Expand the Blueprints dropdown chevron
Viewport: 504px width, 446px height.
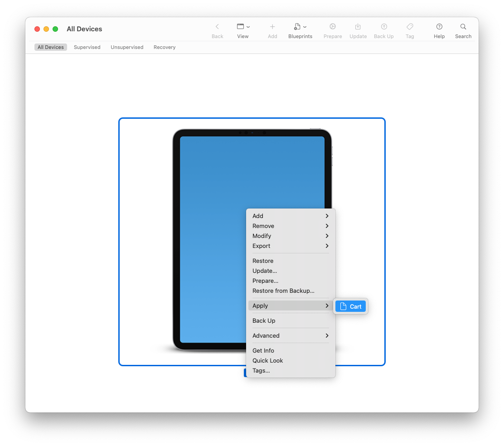305,27
